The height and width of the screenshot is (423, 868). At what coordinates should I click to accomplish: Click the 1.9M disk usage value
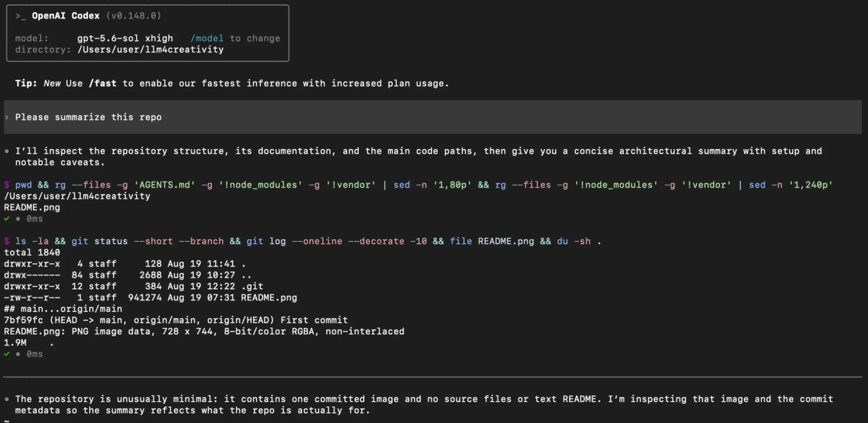(x=15, y=343)
